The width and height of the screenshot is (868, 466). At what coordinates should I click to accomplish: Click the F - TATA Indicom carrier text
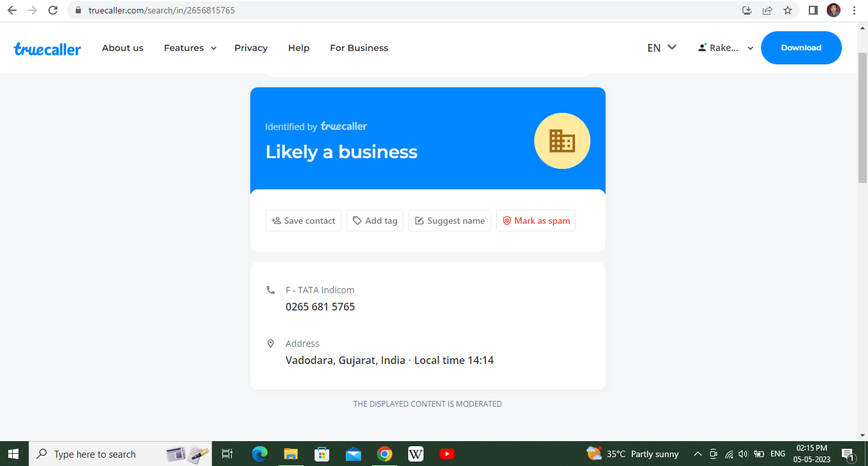(320, 290)
